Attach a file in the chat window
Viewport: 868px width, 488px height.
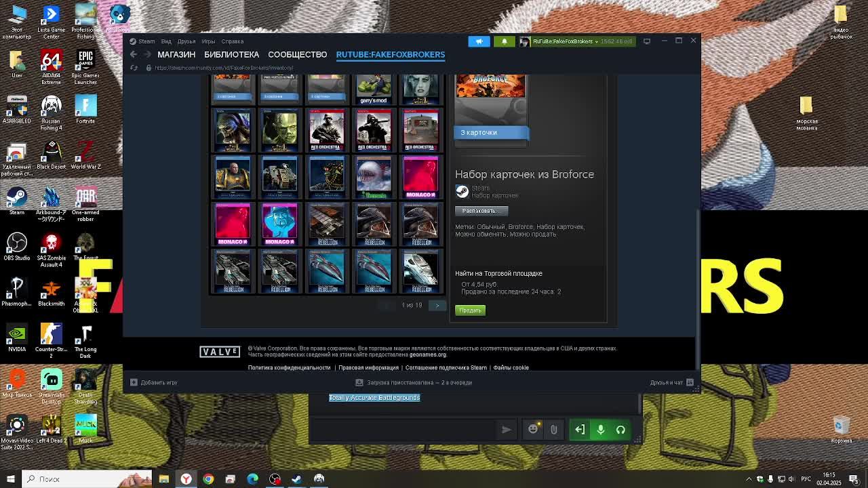[x=553, y=430]
